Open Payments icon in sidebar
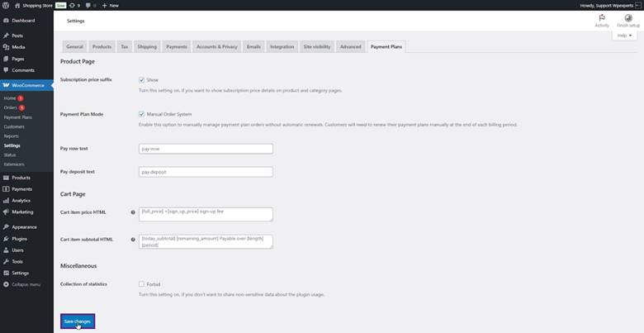This screenshot has height=333, width=644. click(x=6, y=189)
